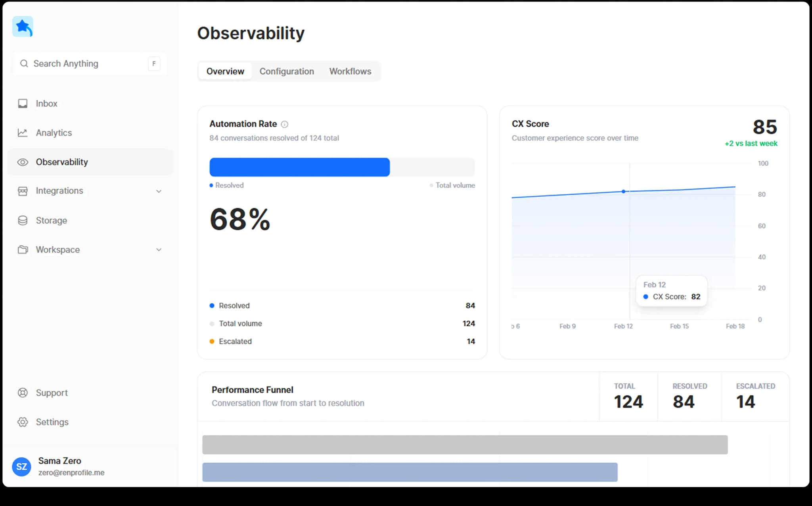Image resolution: width=812 pixels, height=506 pixels.
Task: Click the blue star app logo
Action: (23, 27)
